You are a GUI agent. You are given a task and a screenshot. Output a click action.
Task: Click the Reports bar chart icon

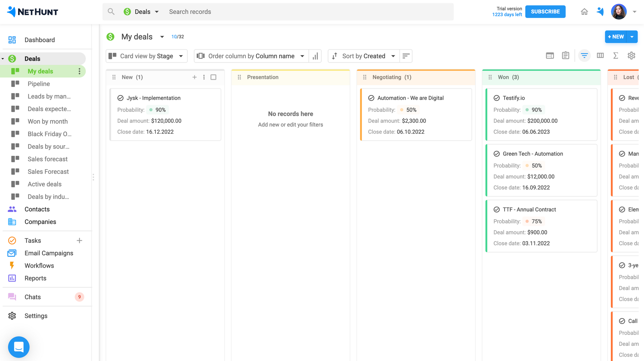tap(12, 278)
